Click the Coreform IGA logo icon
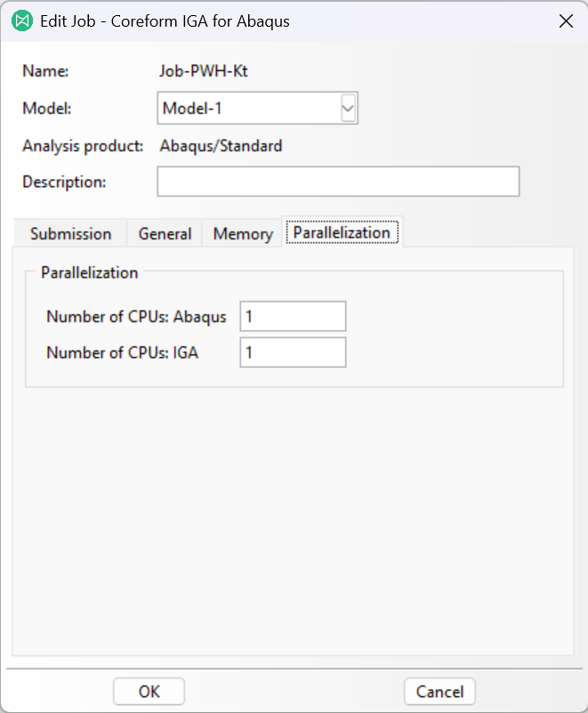This screenshot has width=588, height=713. pos(22,20)
